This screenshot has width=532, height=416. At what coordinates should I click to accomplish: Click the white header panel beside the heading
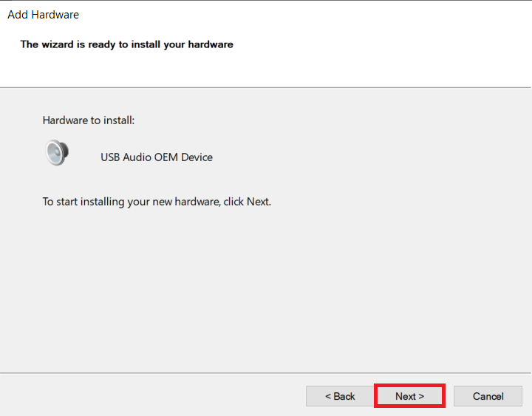[x=384, y=44]
